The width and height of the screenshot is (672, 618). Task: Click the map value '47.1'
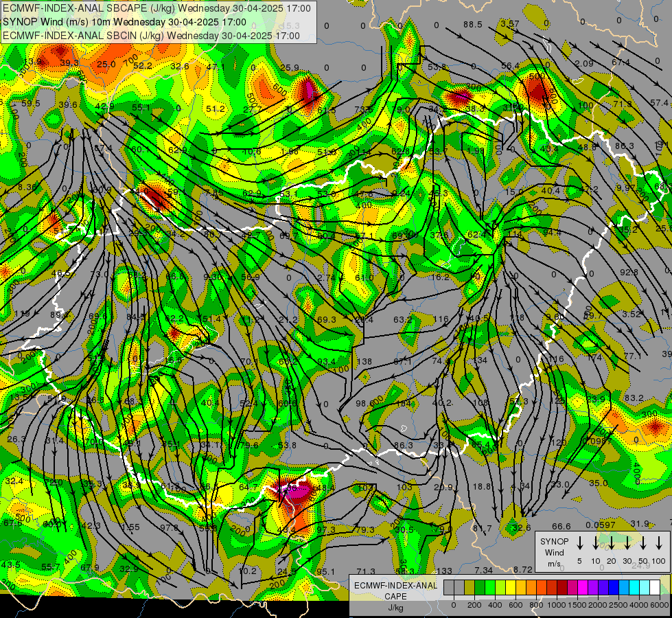tap(216, 67)
